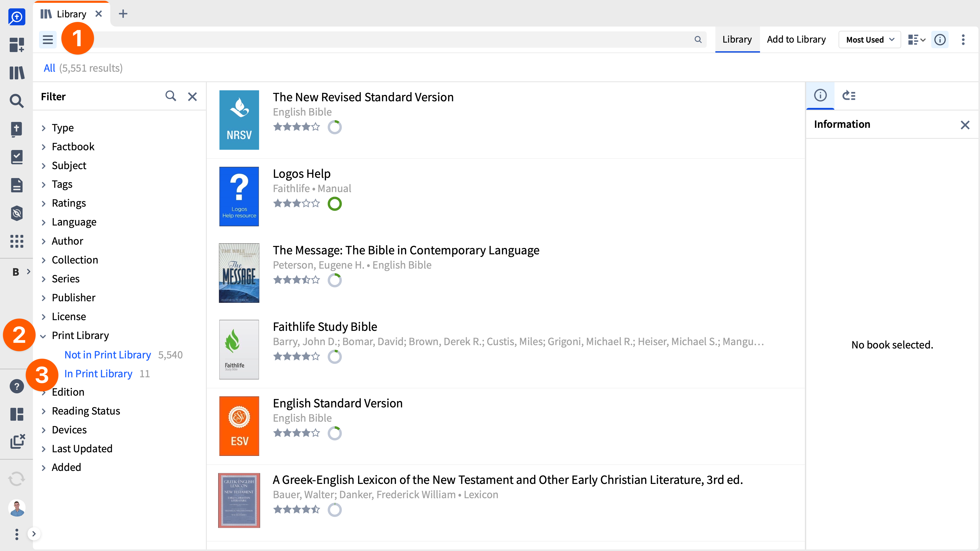Click the magnifier in the library search box
The image size is (980, 551).
(698, 40)
